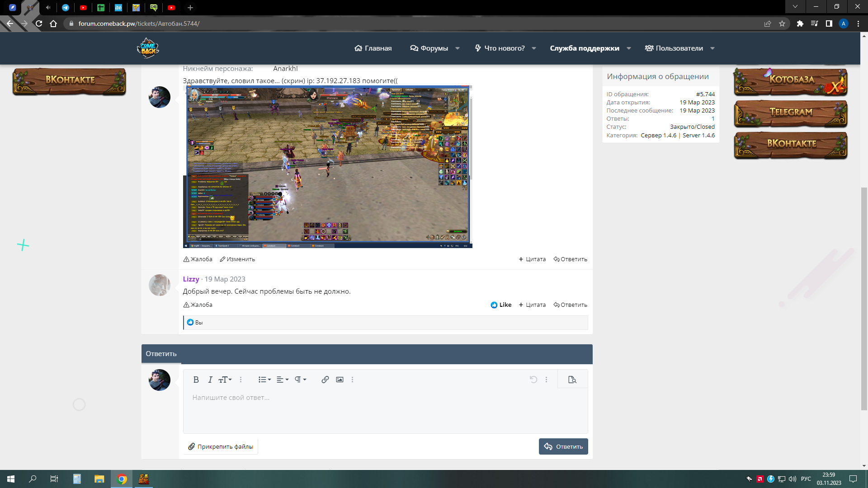Quote Lizzy's post
The width and height of the screenshot is (868, 488).
pyautogui.click(x=532, y=305)
